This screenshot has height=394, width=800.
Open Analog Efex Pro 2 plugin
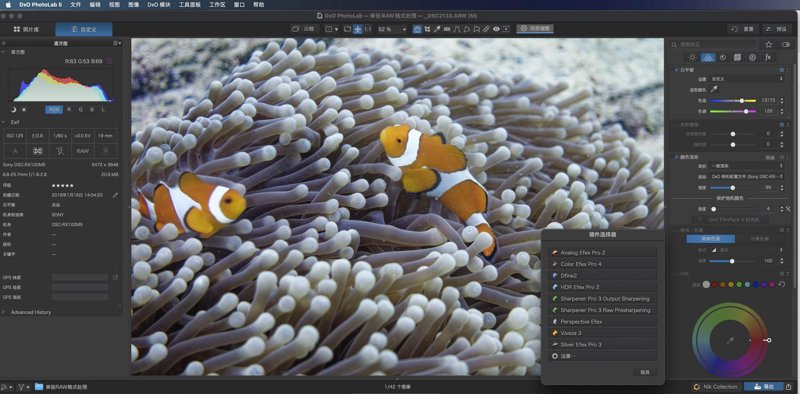603,253
